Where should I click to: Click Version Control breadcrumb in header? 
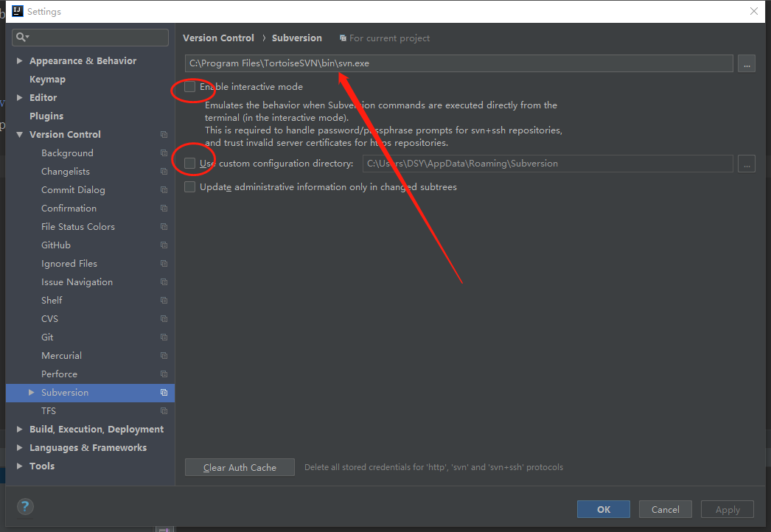click(218, 38)
